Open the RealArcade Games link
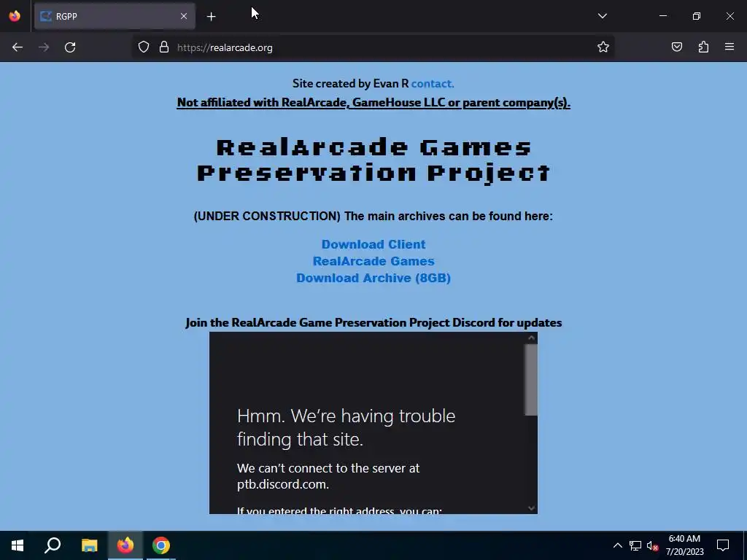This screenshot has width=747, height=560. point(373,261)
